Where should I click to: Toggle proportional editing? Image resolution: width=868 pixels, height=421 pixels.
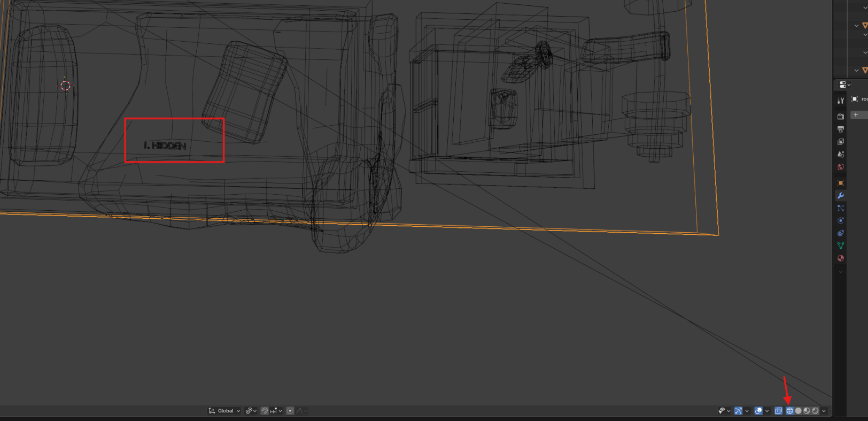tap(290, 411)
